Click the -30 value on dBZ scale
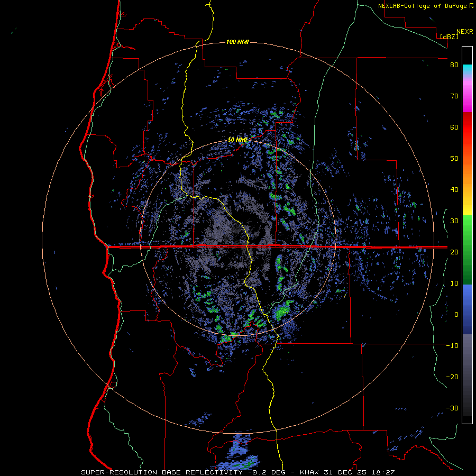The image size is (476, 476). (452, 408)
